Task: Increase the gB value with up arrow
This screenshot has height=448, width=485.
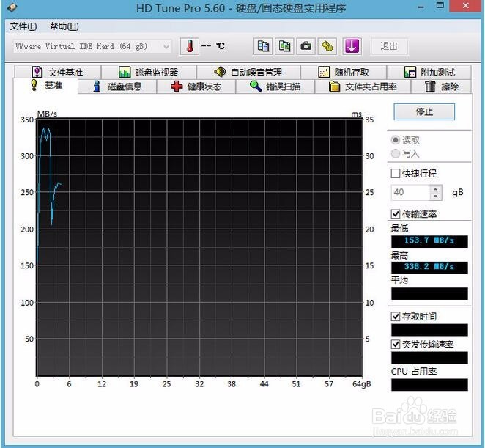Action: click(435, 189)
